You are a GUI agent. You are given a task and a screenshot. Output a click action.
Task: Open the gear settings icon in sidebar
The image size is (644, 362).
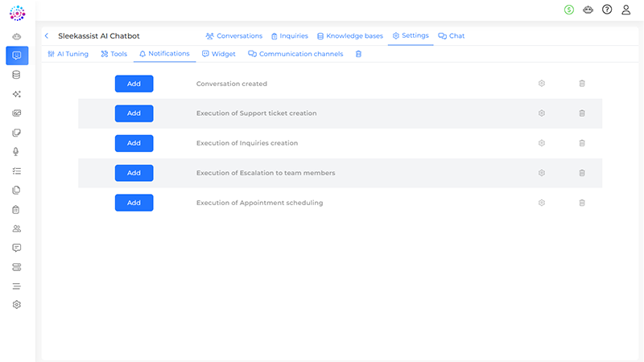click(x=17, y=305)
